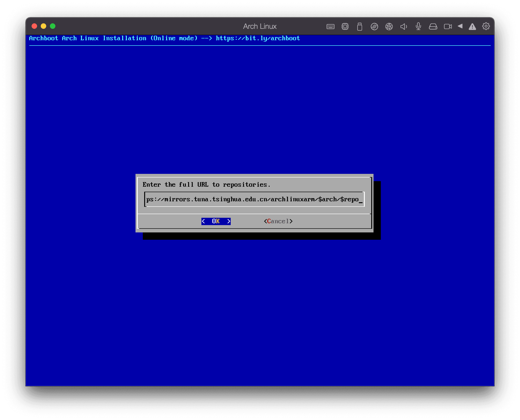Click the "Enter the full URL to repositories." text
The height and width of the screenshot is (420, 520).
206,185
